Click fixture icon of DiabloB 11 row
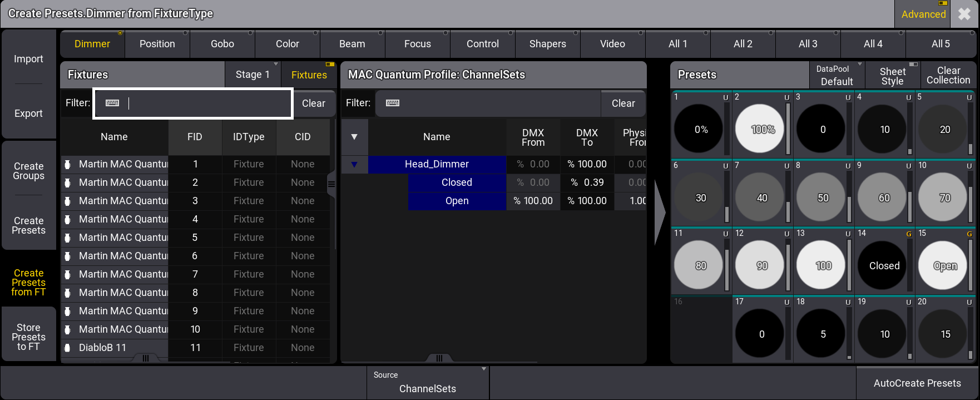The height and width of the screenshot is (400, 980). (x=67, y=348)
